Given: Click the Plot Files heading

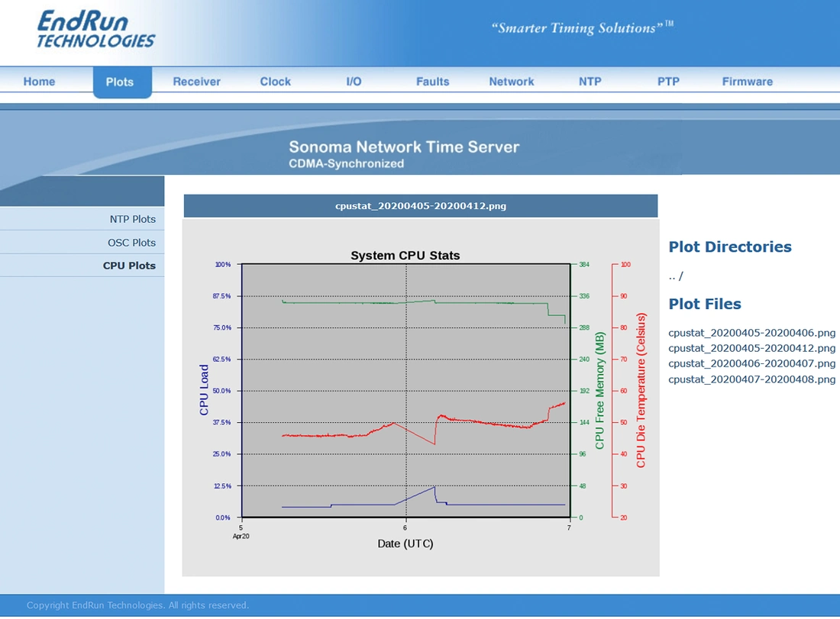Looking at the screenshot, I should point(705,304).
